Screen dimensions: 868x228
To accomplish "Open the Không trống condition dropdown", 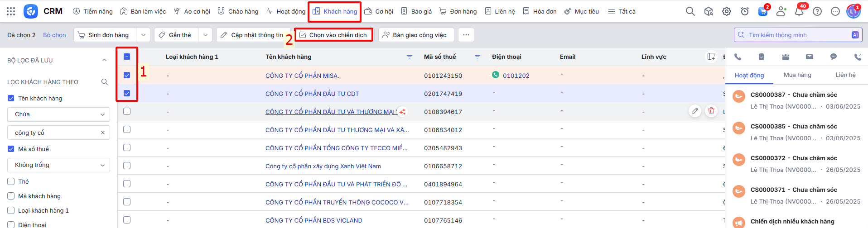I will [58, 165].
